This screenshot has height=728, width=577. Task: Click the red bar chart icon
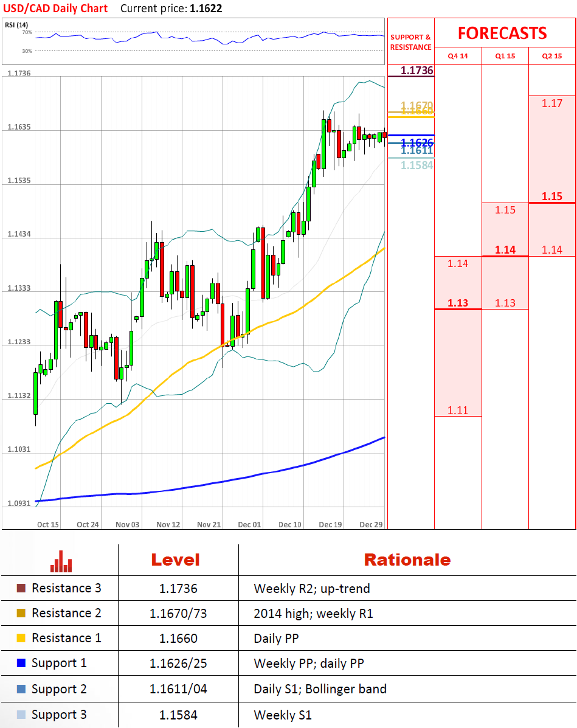point(61,561)
